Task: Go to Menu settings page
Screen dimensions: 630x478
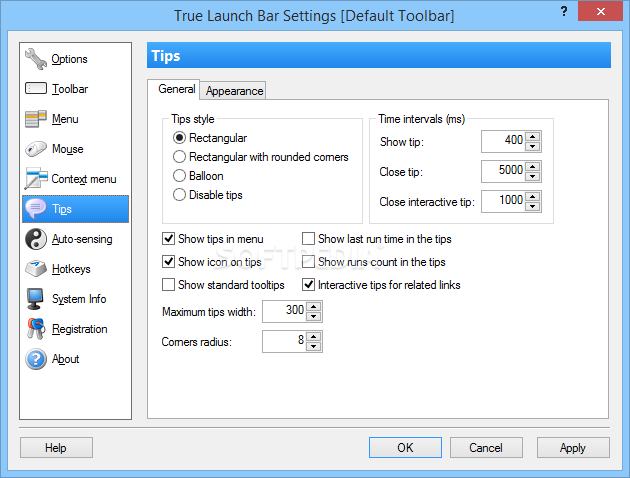Action: 76,119
